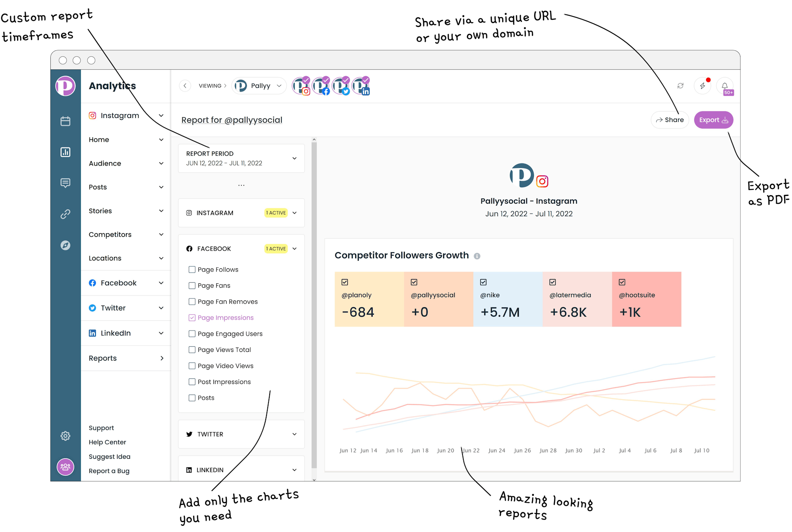The height and width of the screenshot is (532, 792).
Task: Click the Report a Bug link
Action: coord(109,471)
